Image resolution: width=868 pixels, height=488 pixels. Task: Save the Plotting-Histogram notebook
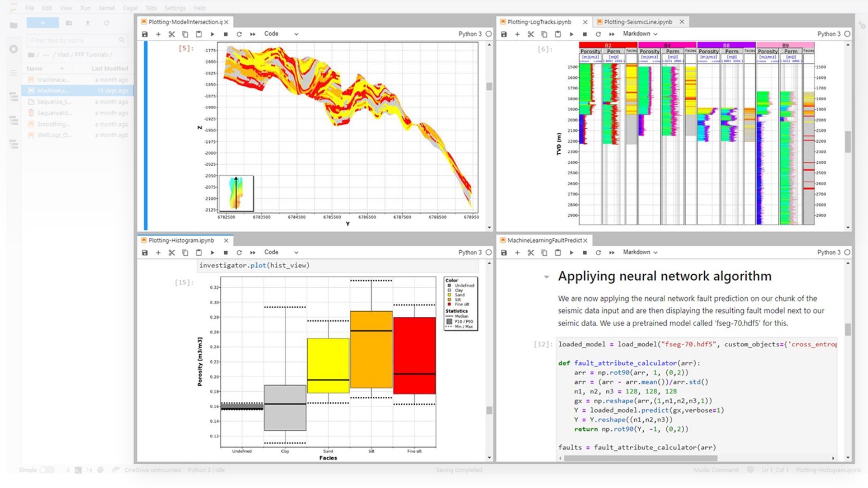point(145,253)
